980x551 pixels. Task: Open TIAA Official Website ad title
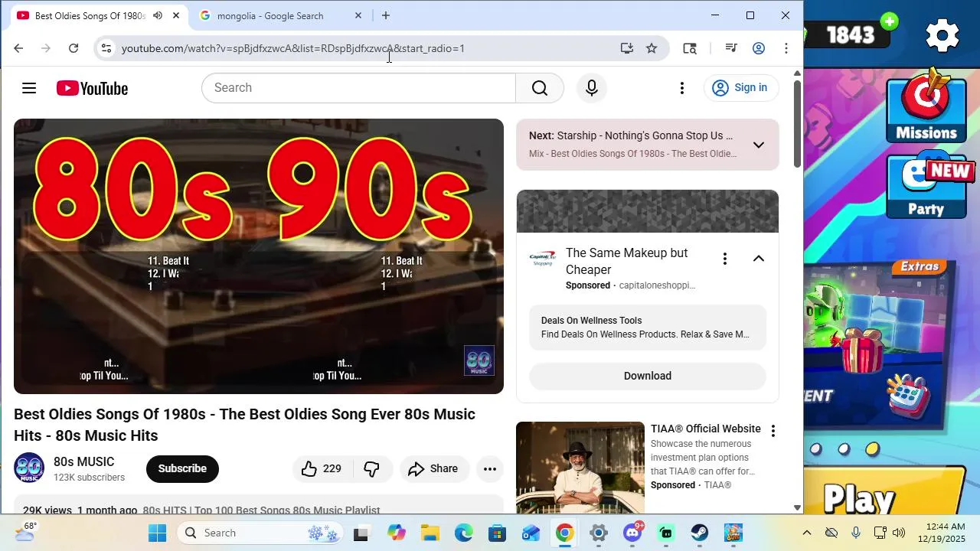pyautogui.click(x=706, y=429)
